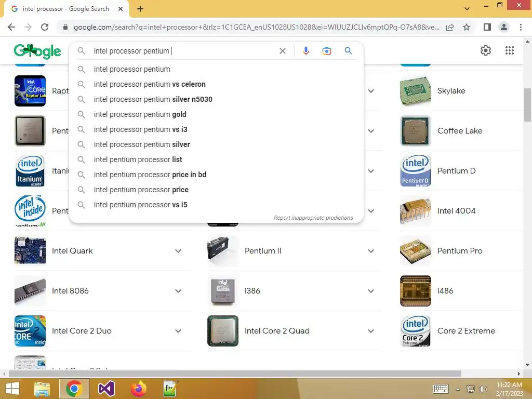Screen dimensions: 532x399
Task: Launch Firefox from taskbar
Action: pos(138,389)
